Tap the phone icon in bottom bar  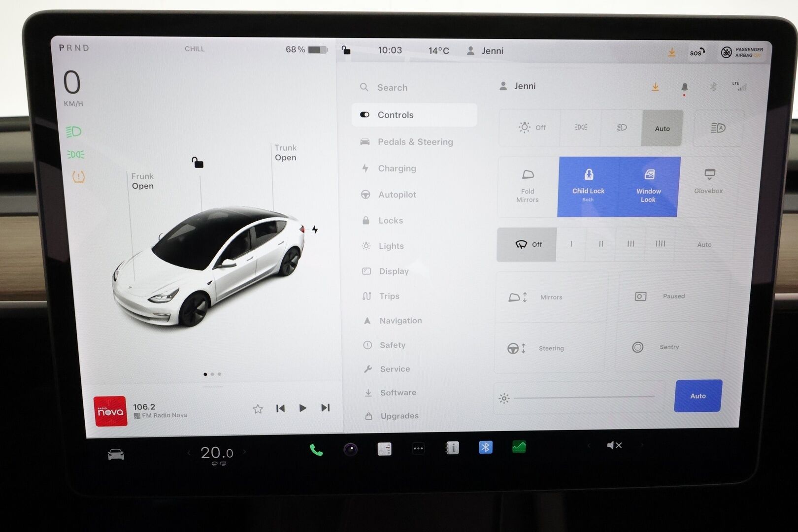point(316,450)
